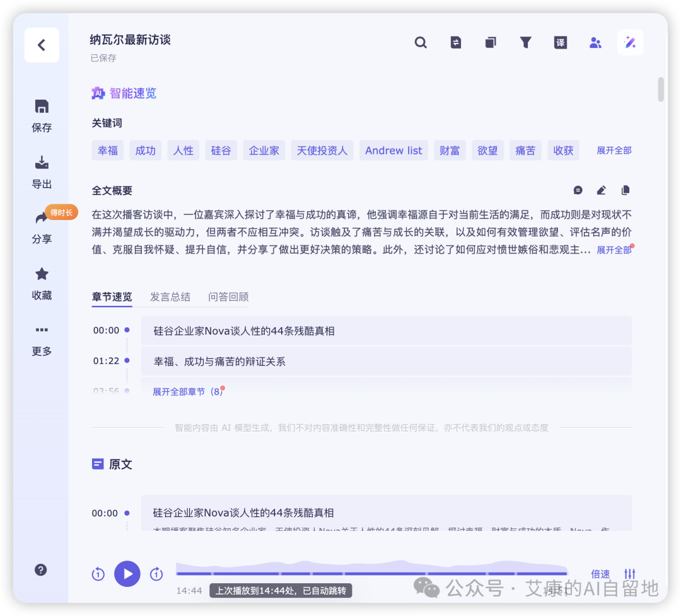The image size is (681, 616).
Task: Select the 成功 keyword tag
Action: point(146,150)
